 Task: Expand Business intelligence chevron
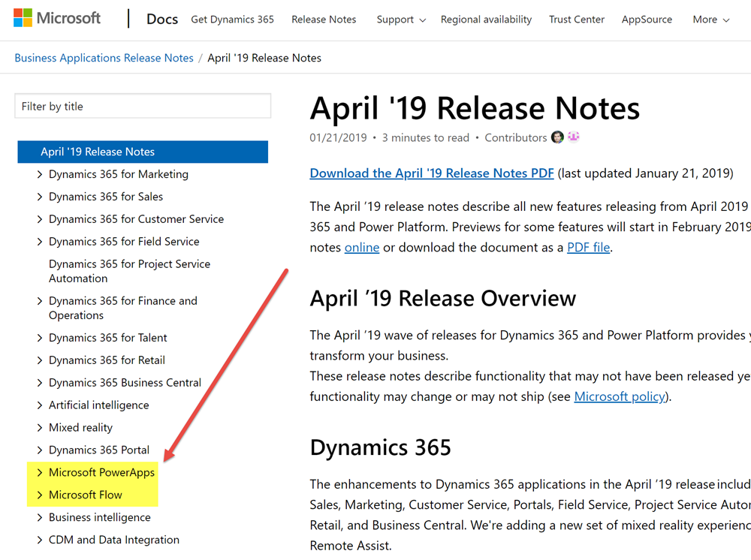click(x=40, y=518)
